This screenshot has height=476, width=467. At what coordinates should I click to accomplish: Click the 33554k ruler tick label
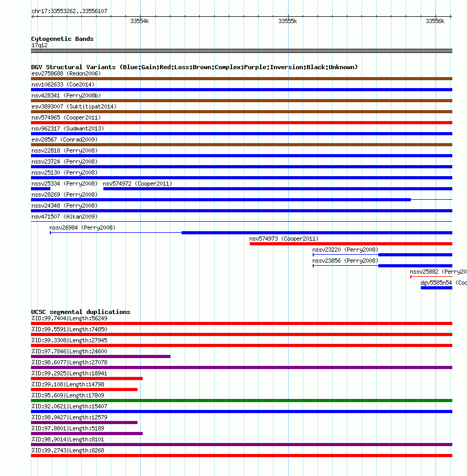tap(140, 21)
